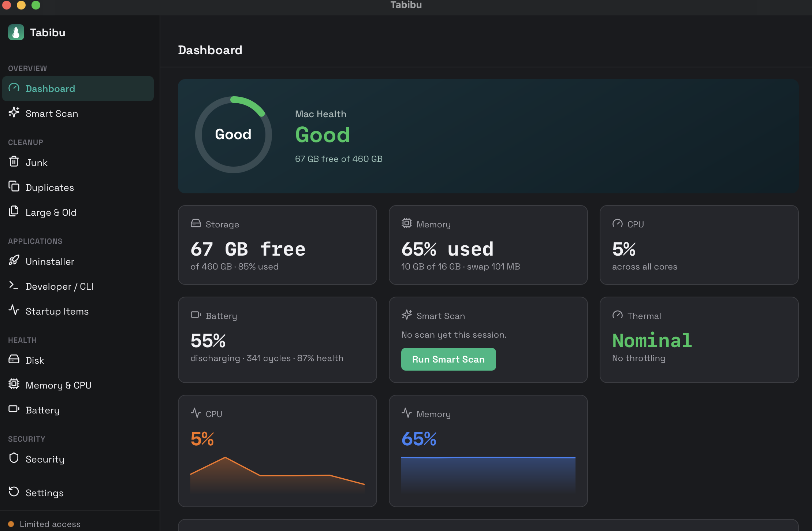
Task: Click the gauge icon on Thermal card
Action: [x=618, y=315]
